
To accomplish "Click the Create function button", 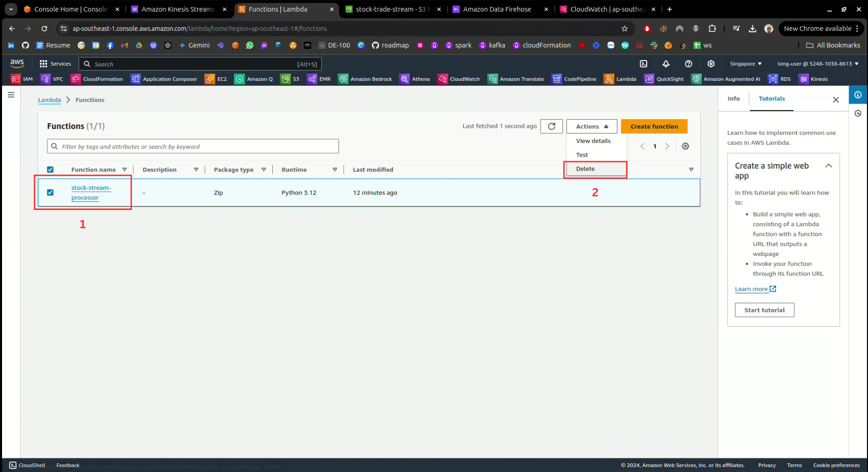I will pyautogui.click(x=654, y=127).
